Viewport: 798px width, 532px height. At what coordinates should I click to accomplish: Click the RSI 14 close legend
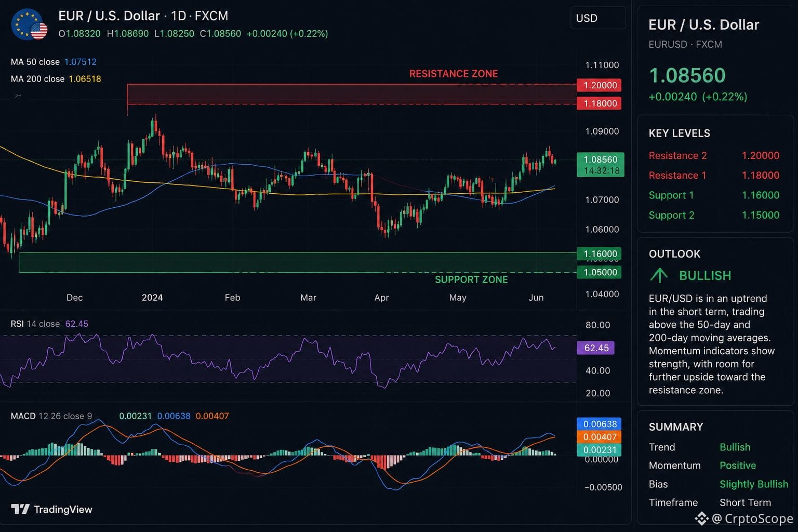click(49, 324)
